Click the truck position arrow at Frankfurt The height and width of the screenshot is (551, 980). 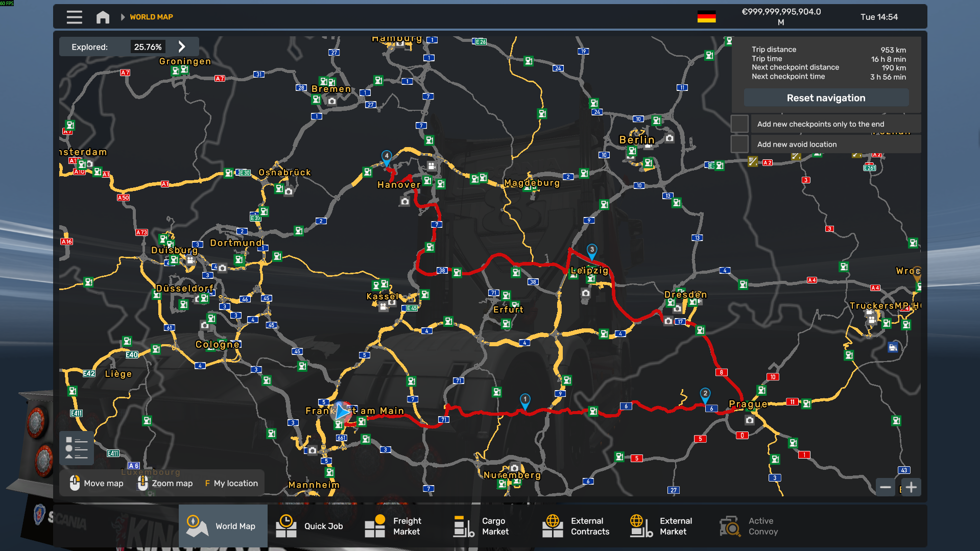click(342, 412)
